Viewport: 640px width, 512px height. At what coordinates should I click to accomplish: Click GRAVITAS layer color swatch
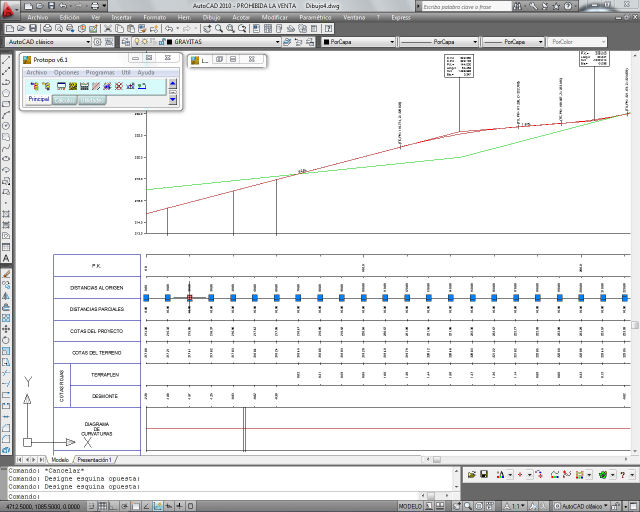[170, 42]
